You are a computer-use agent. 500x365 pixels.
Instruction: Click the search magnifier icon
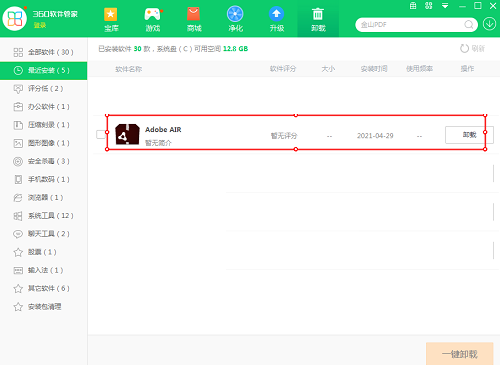click(469, 25)
